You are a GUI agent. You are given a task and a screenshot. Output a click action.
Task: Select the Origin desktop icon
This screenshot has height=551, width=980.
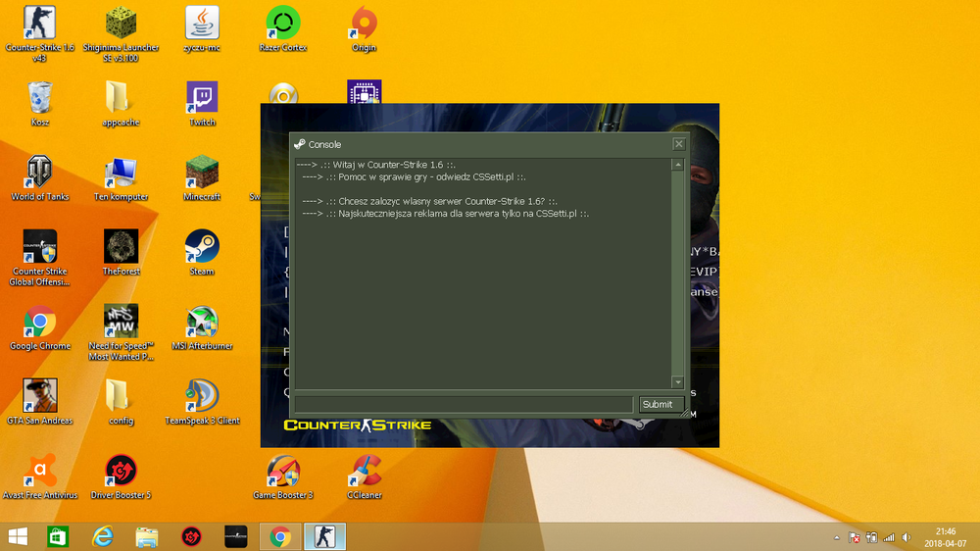(x=364, y=28)
